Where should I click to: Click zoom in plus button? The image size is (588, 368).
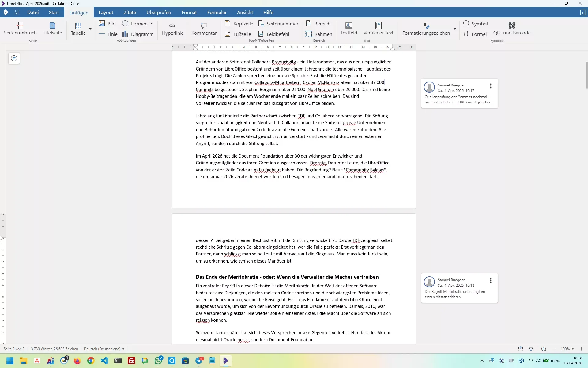tap(581, 349)
